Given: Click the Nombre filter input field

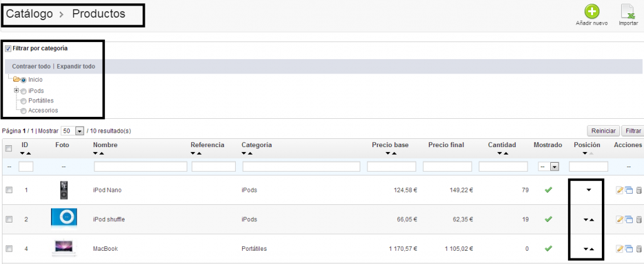Looking at the screenshot, I should (140, 167).
